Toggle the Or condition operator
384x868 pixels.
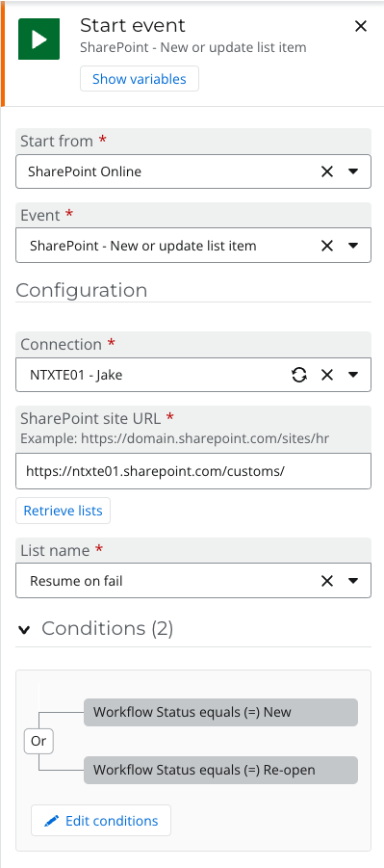(x=38, y=741)
